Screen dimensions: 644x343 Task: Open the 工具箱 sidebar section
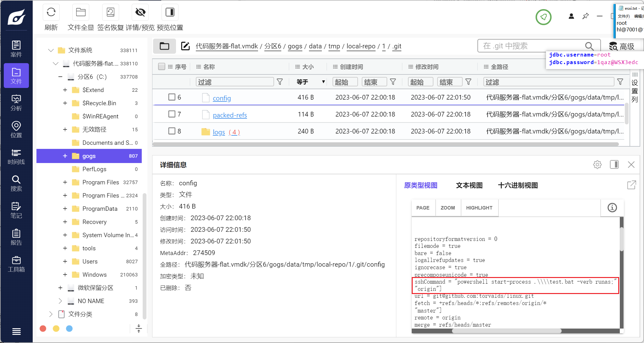pos(16,264)
